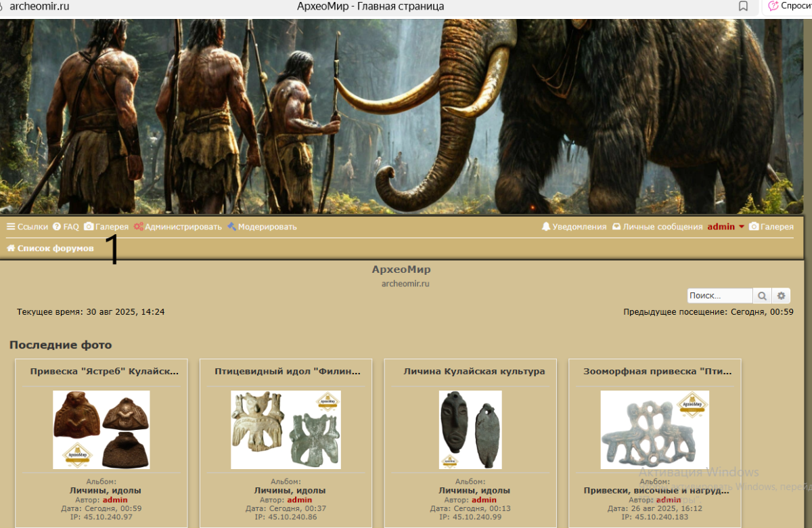Go to Список форумов home
The height and width of the screenshot is (528, 812).
coord(50,248)
